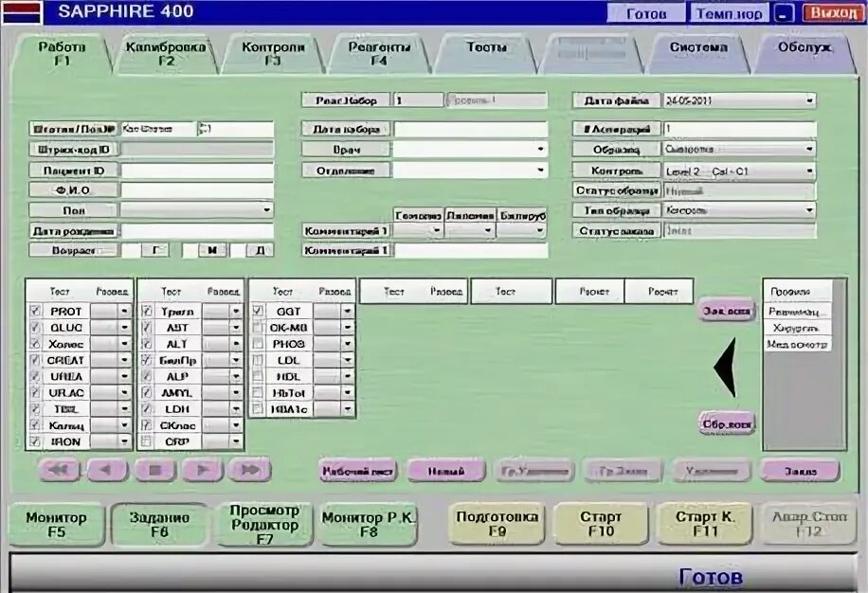Open the Билируб comment dropdown

pos(540,230)
